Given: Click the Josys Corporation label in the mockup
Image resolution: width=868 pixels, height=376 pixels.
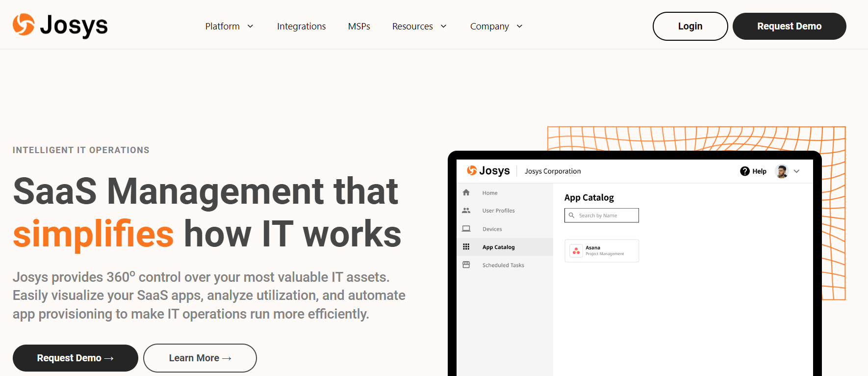Looking at the screenshot, I should pyautogui.click(x=553, y=171).
